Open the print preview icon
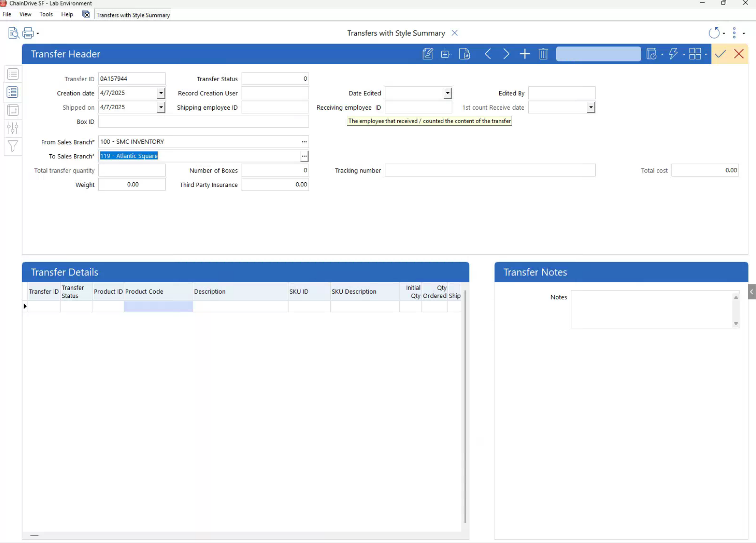This screenshot has height=543, width=756. point(13,33)
